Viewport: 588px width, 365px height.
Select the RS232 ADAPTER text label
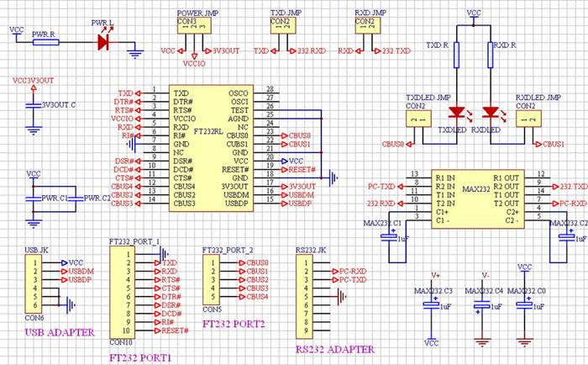pos(335,349)
